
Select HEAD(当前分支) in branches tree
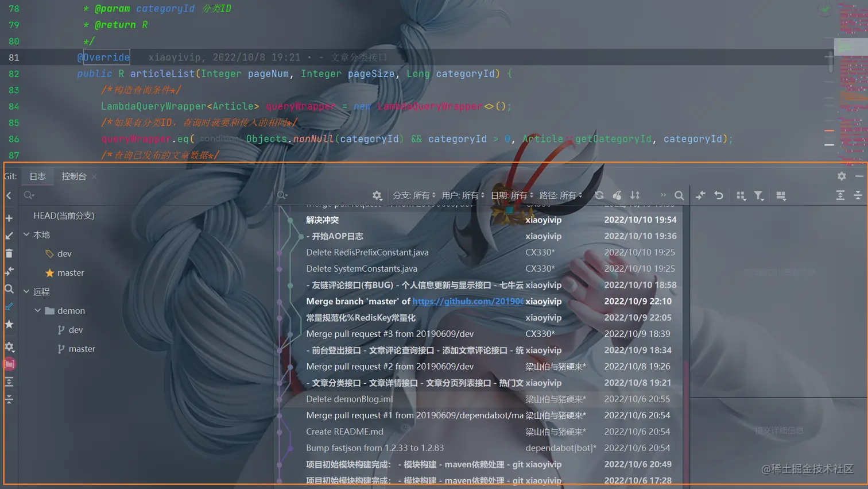[x=64, y=215]
